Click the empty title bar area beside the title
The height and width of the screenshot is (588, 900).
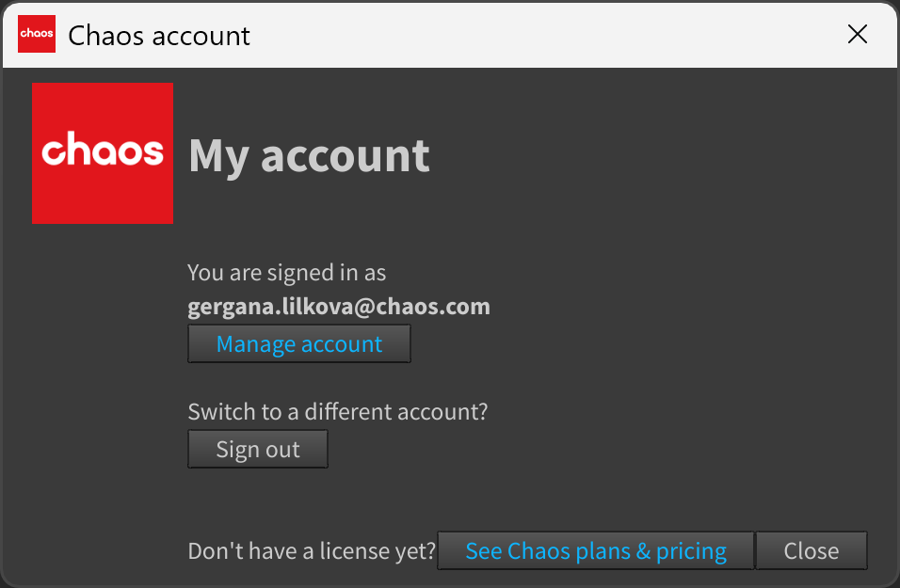[545, 35]
